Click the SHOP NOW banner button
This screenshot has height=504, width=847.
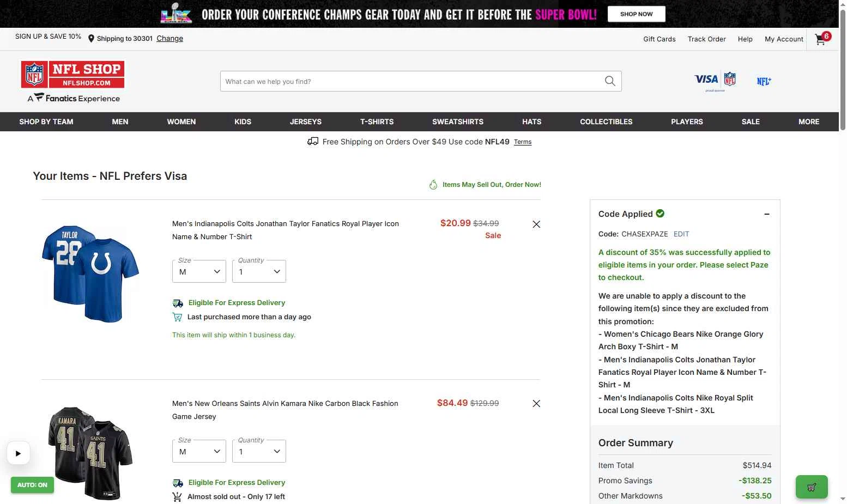(x=636, y=14)
